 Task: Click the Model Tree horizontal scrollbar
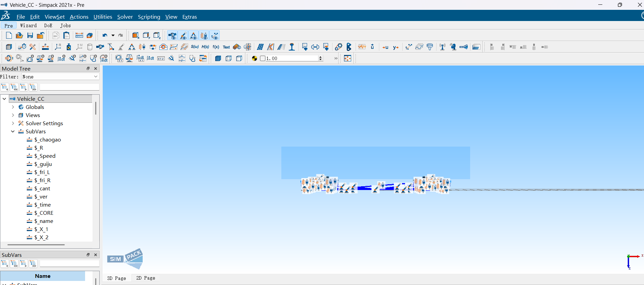[x=36, y=244]
